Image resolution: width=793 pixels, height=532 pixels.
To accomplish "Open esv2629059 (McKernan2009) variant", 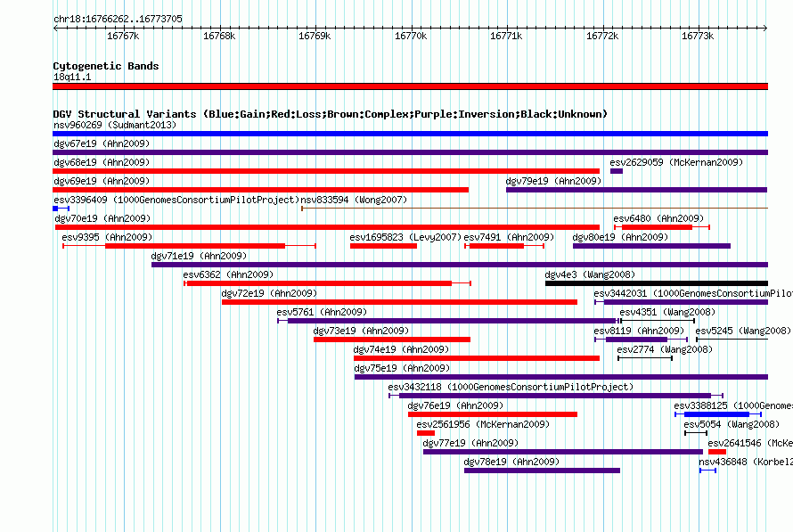I will pyautogui.click(x=676, y=162).
